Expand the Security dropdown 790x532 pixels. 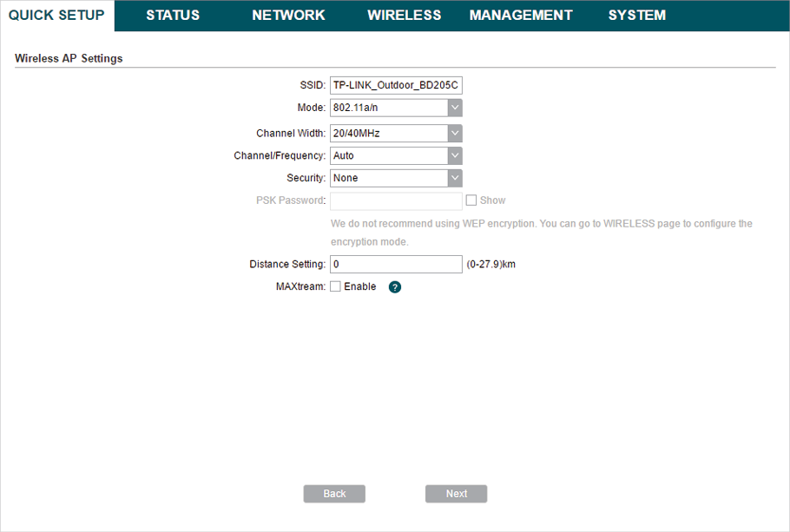[x=396, y=178]
